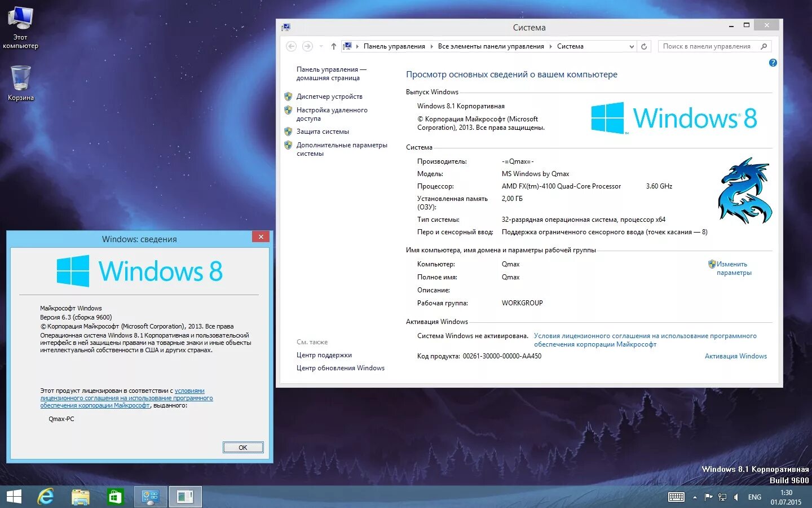Expand chevron before 'Панель управления' breadcrumb
The height and width of the screenshot is (508, 812).
(x=358, y=46)
